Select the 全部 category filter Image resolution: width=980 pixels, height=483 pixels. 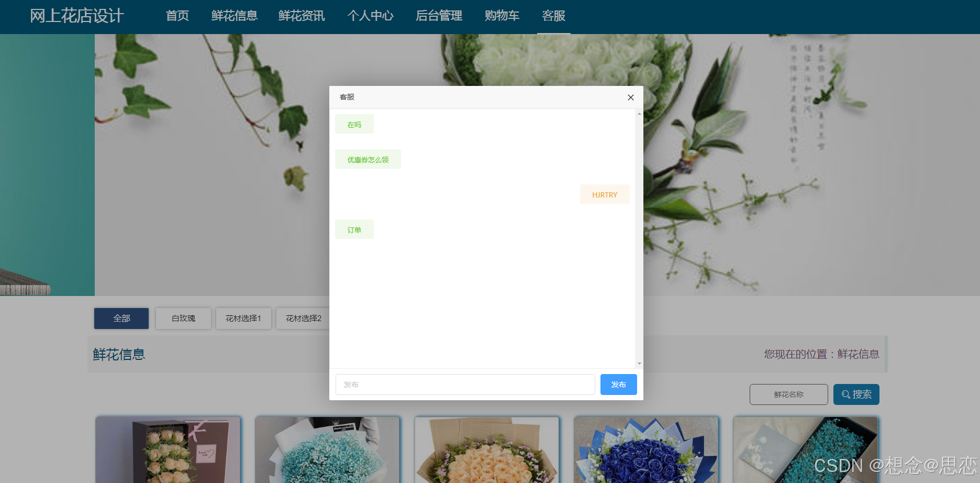pos(121,319)
